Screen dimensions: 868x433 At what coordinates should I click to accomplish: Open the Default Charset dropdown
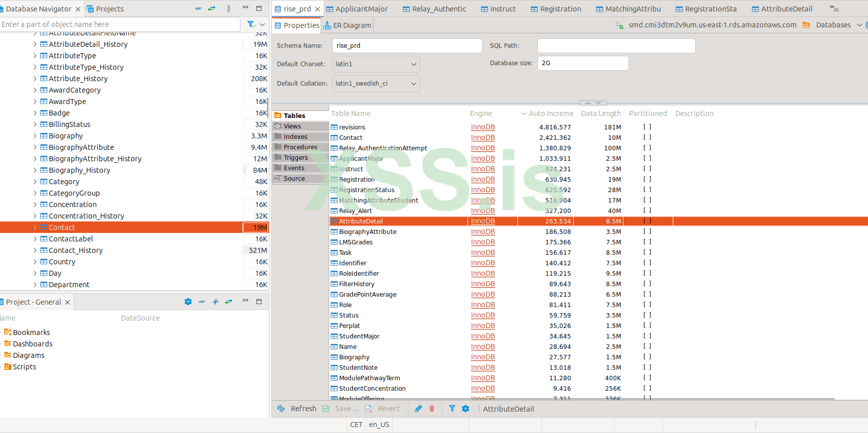(376, 64)
